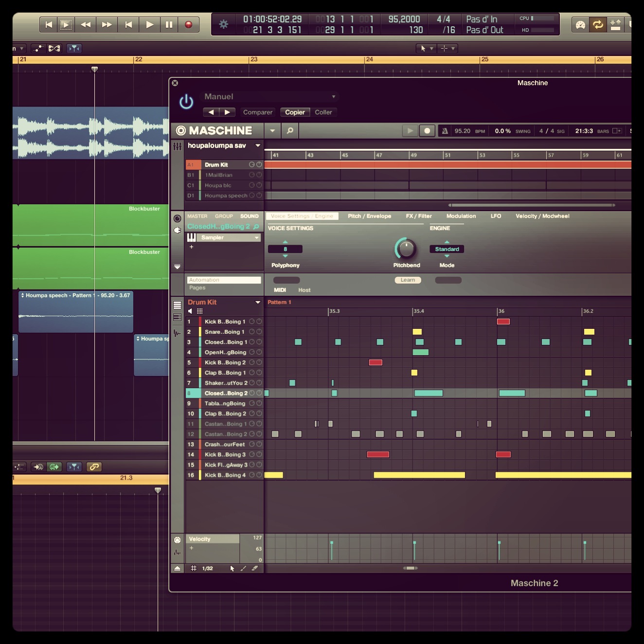Open the Standard engine mode selector
This screenshot has height=644, width=644.
click(x=447, y=249)
